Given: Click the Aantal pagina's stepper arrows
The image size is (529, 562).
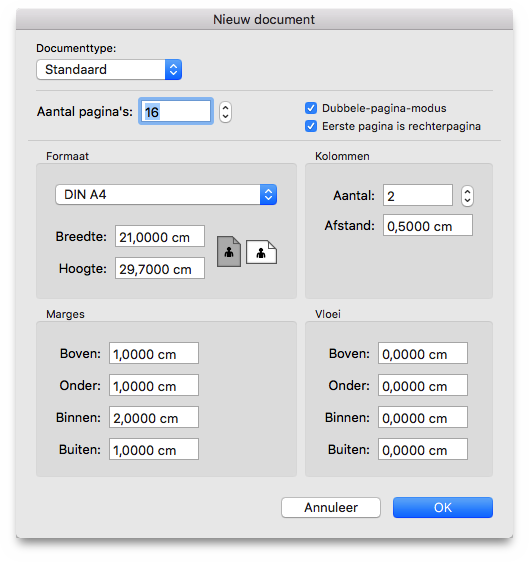Looking at the screenshot, I should point(225,112).
